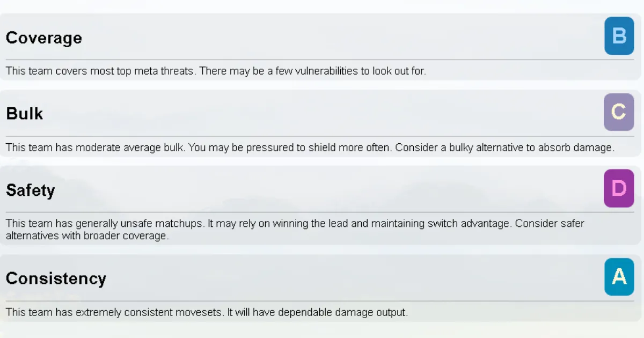
Task: Click "Consider a bulky alternative" suggestion text
Action: 504,148
